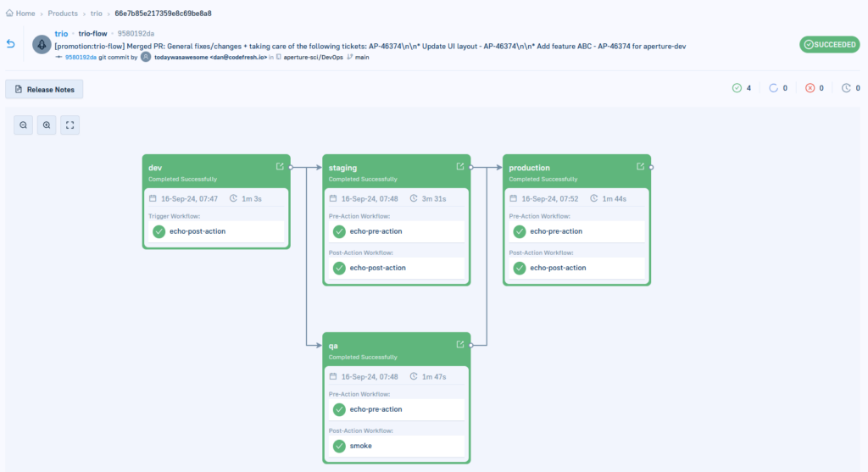868x472 pixels.
Task: Navigate to Products breadcrumb
Action: [x=63, y=14]
